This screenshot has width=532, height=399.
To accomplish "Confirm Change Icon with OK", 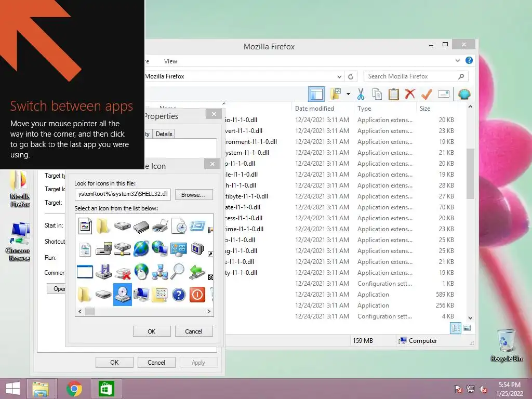I will click(152, 331).
